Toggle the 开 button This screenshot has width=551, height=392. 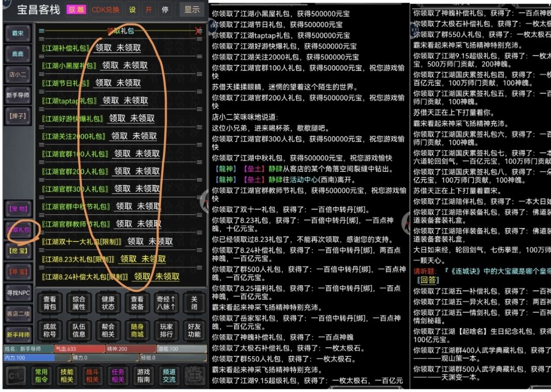click(x=148, y=10)
